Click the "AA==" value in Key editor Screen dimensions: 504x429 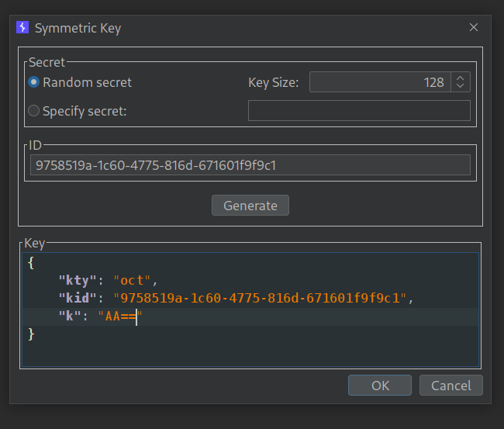point(119,316)
